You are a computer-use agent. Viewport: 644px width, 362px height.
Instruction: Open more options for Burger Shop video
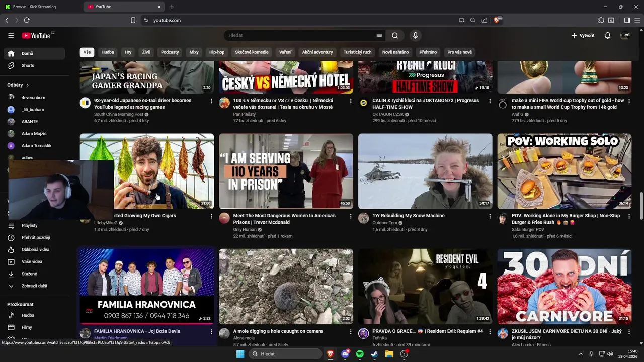coord(629,216)
